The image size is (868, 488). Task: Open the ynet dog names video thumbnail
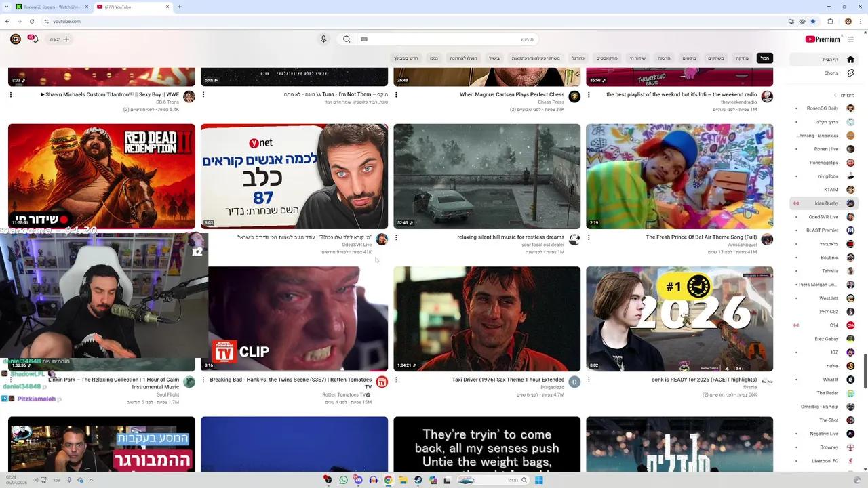point(294,176)
